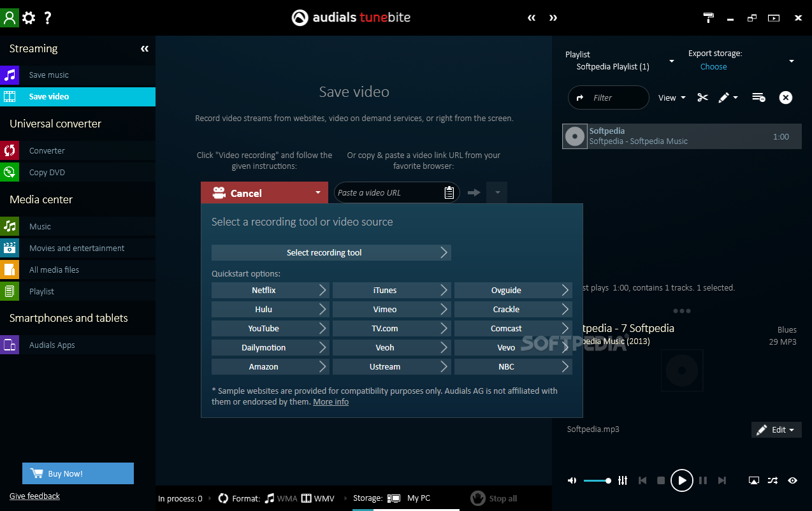Image resolution: width=812 pixels, height=511 pixels.
Task: Click Choose under Export storage
Action: [x=713, y=66]
